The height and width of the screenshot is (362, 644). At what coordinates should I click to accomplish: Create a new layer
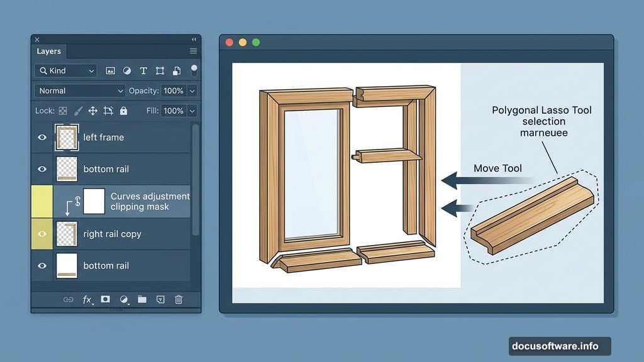click(x=161, y=300)
